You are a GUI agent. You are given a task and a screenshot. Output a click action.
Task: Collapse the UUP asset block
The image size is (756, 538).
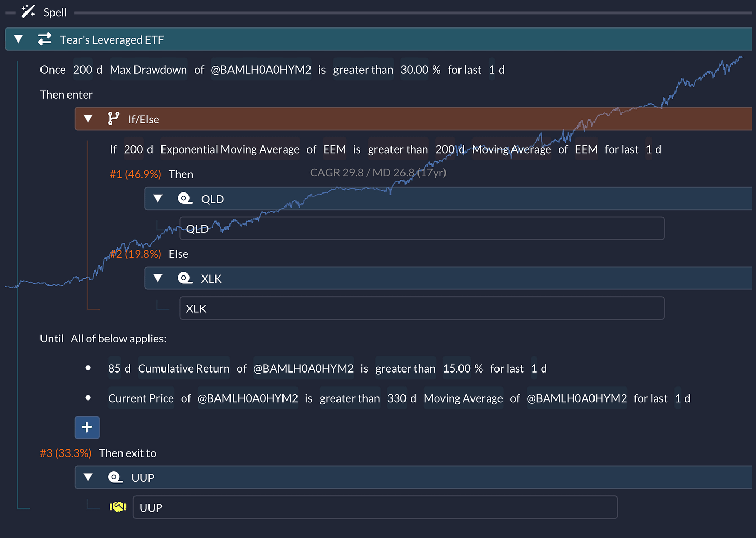point(88,477)
